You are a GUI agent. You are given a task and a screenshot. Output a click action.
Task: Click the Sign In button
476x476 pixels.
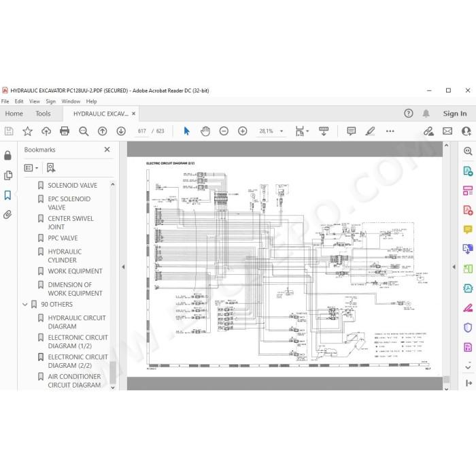[455, 114]
